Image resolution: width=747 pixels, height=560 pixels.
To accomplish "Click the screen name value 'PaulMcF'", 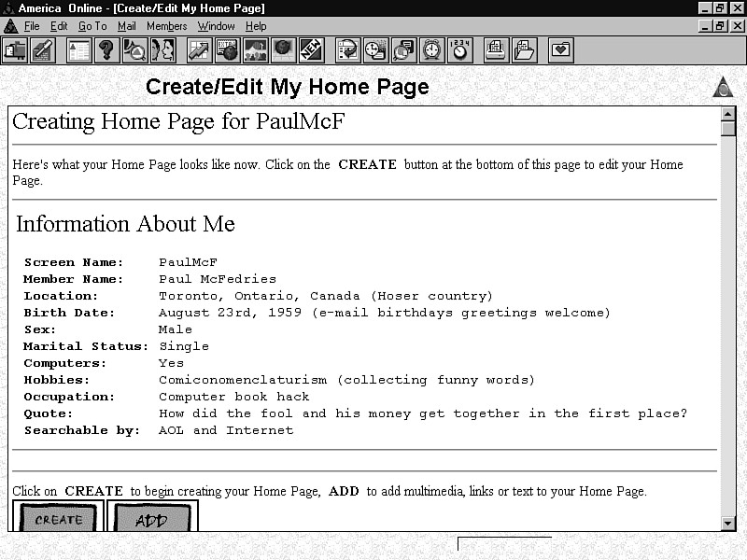I will 189,262.
